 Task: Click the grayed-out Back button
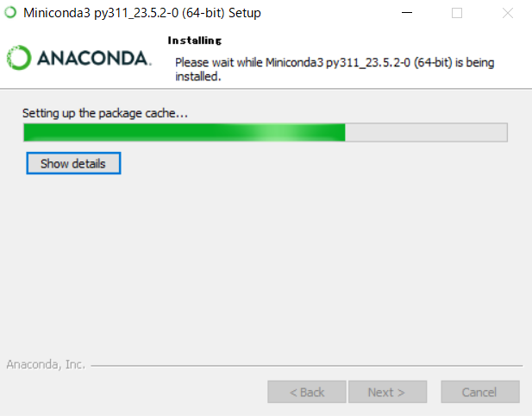click(x=307, y=392)
